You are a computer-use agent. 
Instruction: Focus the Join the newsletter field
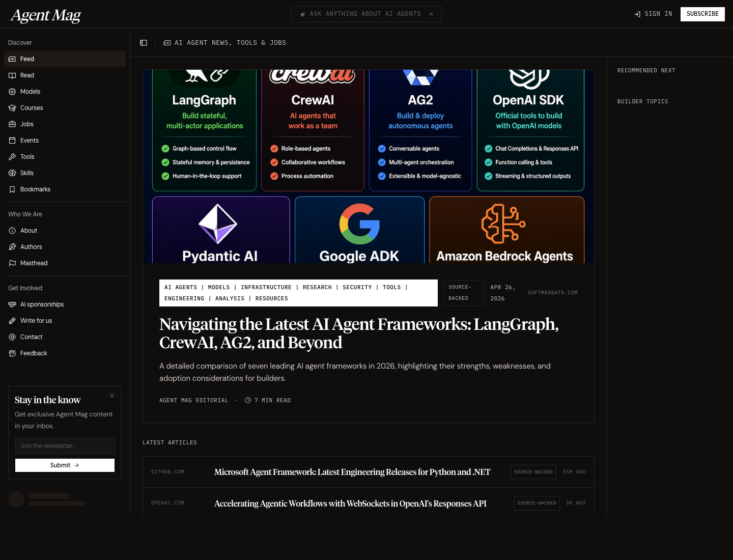coord(65,446)
